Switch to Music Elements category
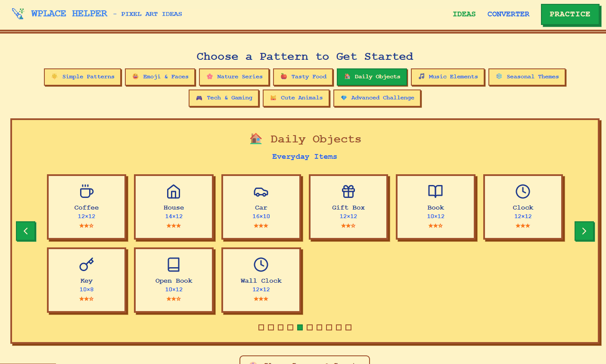 [448, 77]
